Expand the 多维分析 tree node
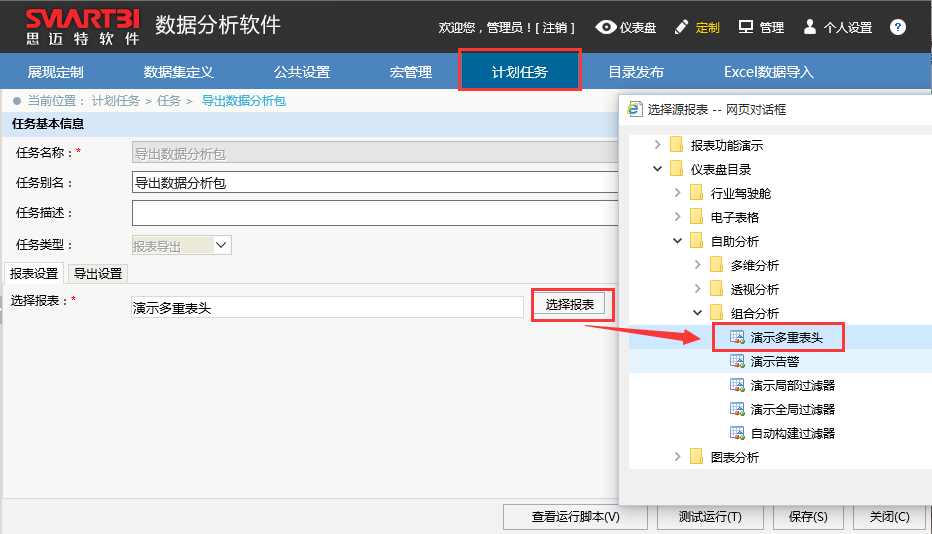This screenshot has width=932, height=534. pyautogui.click(x=697, y=265)
